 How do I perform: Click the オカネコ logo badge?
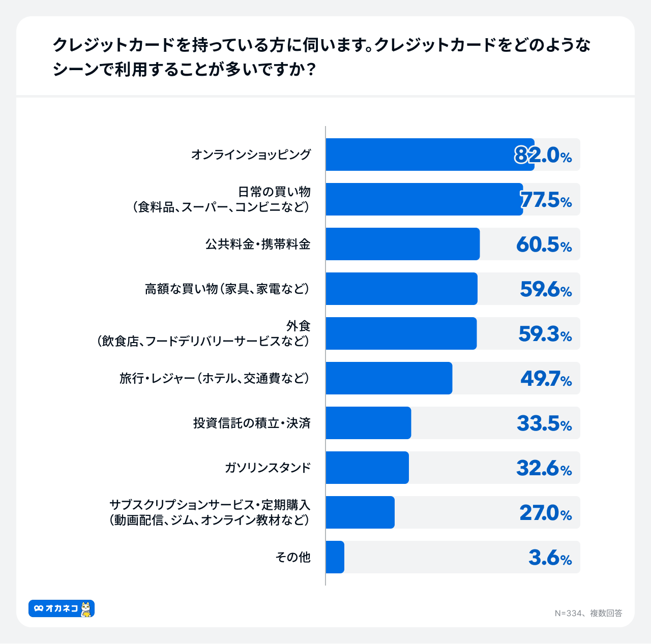(x=62, y=608)
